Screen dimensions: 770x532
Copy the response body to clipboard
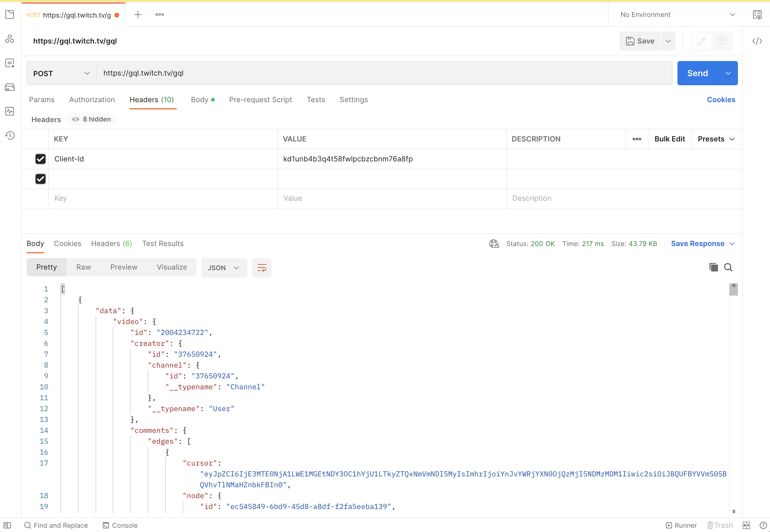pos(713,267)
